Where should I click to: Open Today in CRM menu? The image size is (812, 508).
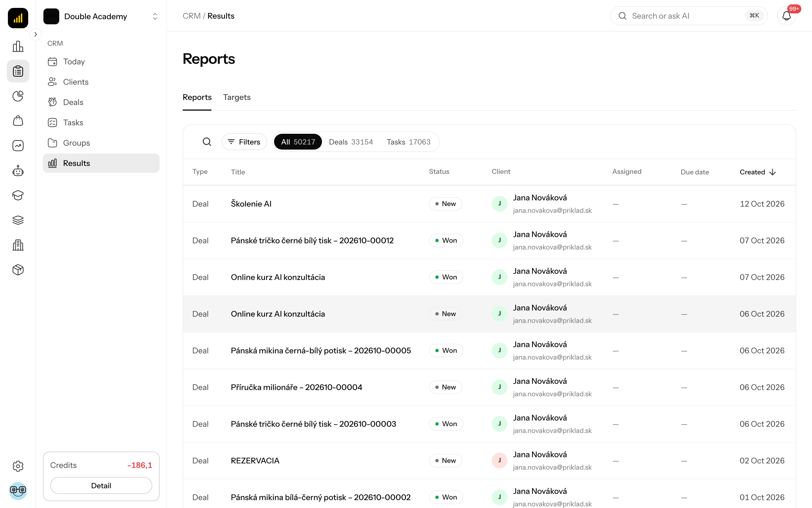pyautogui.click(x=101, y=62)
